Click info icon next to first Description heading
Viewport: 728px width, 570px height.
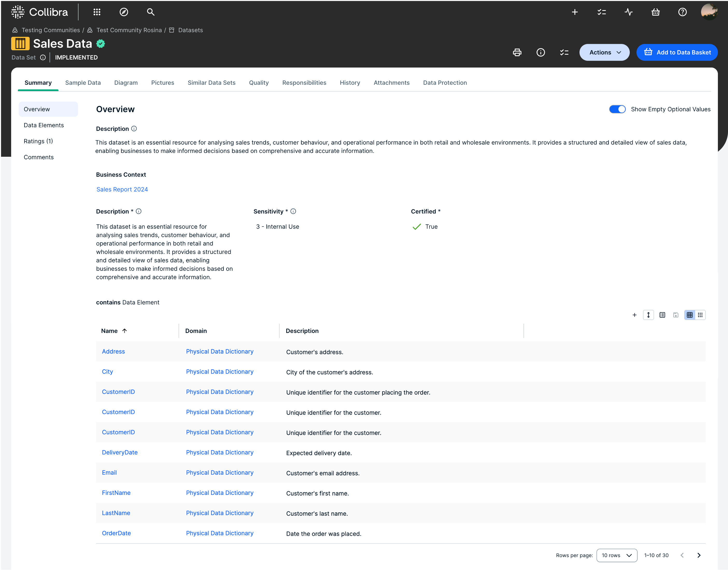pos(134,129)
